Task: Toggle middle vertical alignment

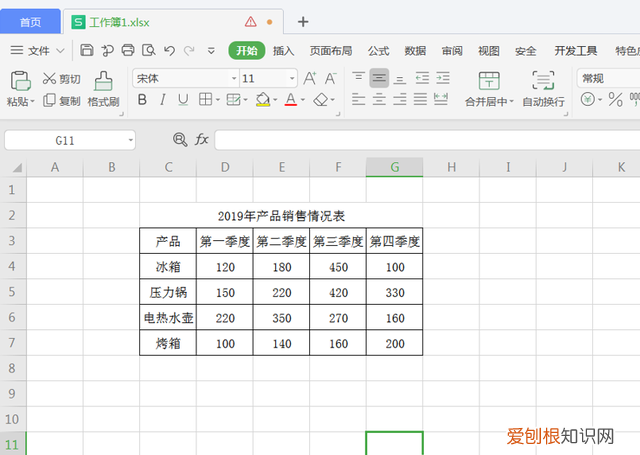Action: point(379,78)
